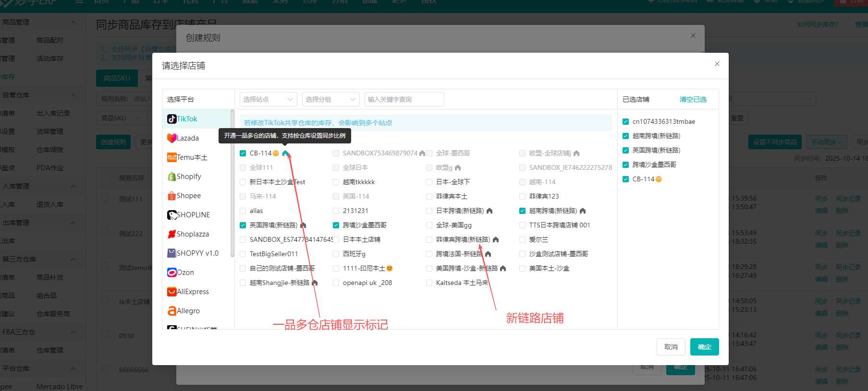
Task: Open 退货入库 in the sidebar
Action: click(50, 204)
